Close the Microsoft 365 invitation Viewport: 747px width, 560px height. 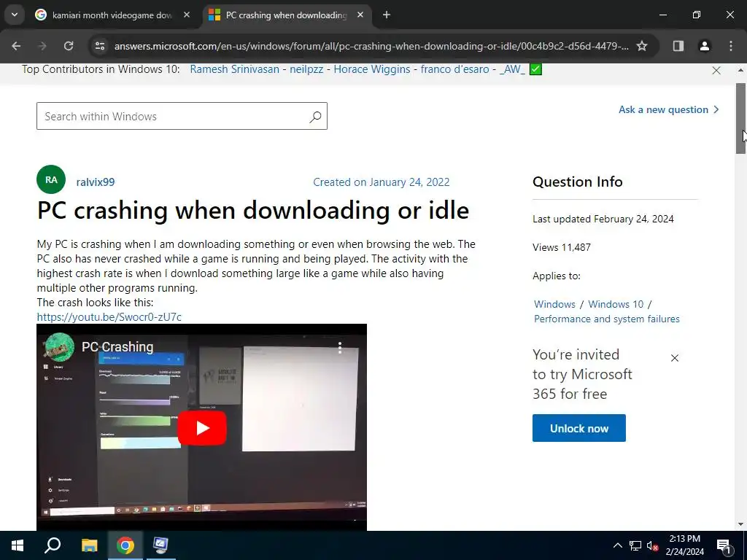[675, 358]
